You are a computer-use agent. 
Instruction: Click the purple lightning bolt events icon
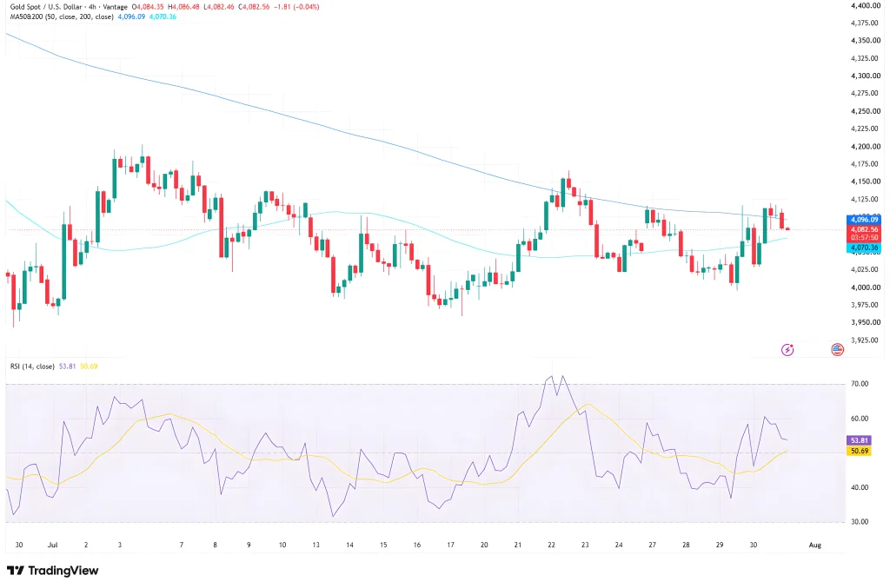pos(787,350)
